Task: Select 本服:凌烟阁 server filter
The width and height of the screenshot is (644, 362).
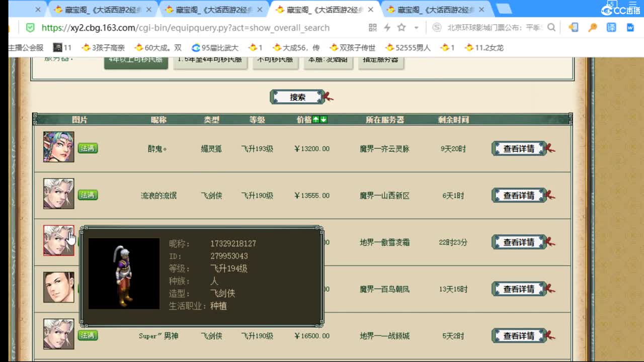Action: (328, 61)
